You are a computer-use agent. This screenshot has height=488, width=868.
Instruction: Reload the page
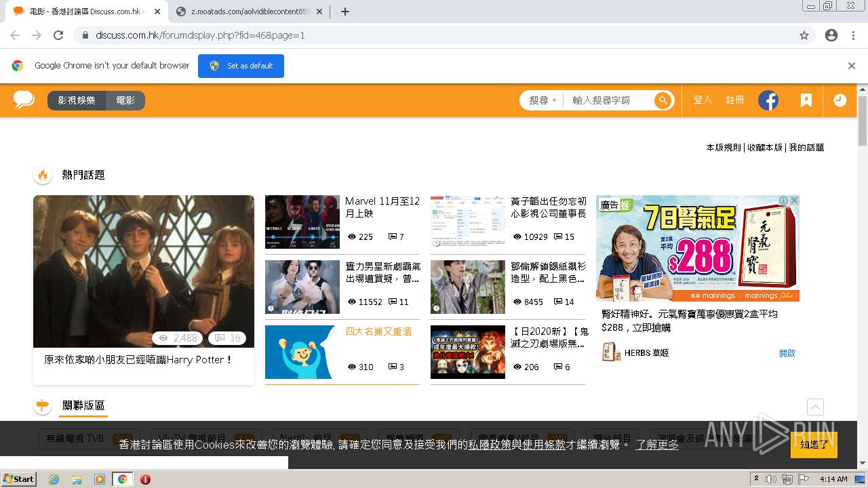(x=58, y=35)
